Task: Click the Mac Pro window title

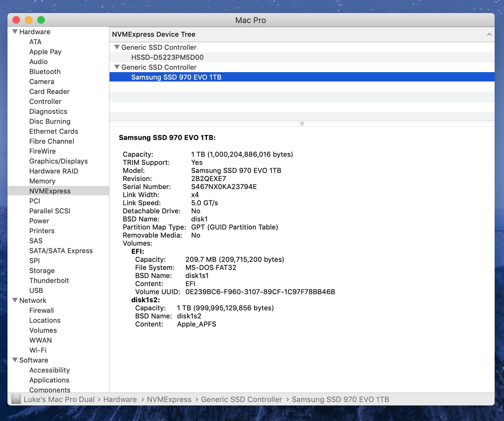Action: coord(250,20)
